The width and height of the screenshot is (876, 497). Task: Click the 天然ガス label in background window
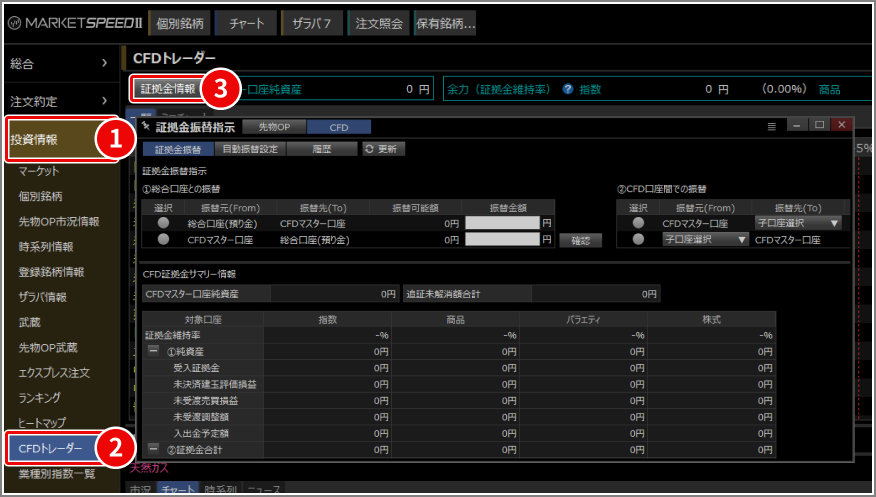[x=149, y=467]
